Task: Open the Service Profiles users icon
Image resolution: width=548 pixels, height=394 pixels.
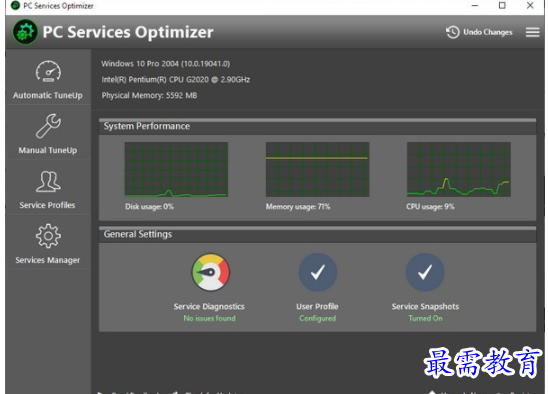Action: tap(48, 181)
